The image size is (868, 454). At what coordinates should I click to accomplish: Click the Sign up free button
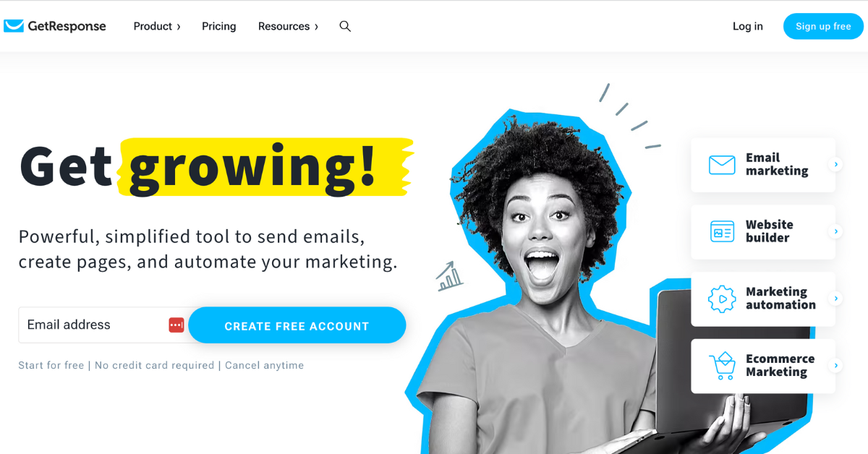pyautogui.click(x=823, y=26)
